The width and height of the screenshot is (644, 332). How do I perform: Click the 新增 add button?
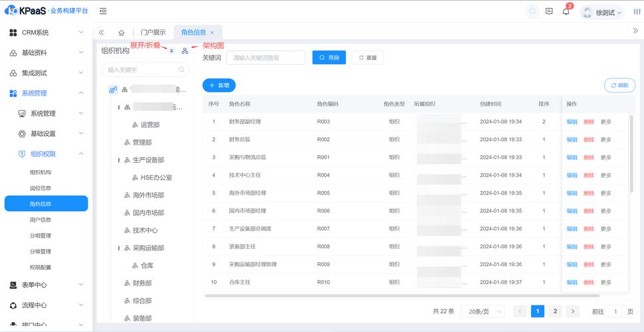pos(219,86)
